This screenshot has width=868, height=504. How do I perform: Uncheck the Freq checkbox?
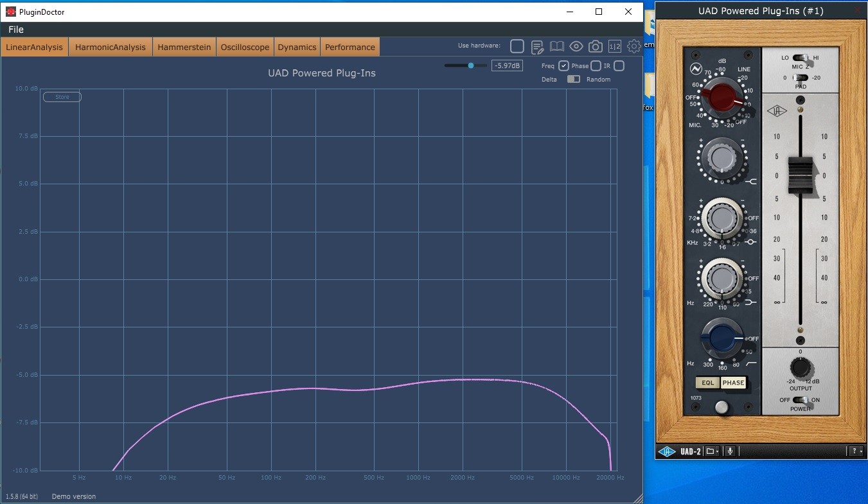(563, 65)
